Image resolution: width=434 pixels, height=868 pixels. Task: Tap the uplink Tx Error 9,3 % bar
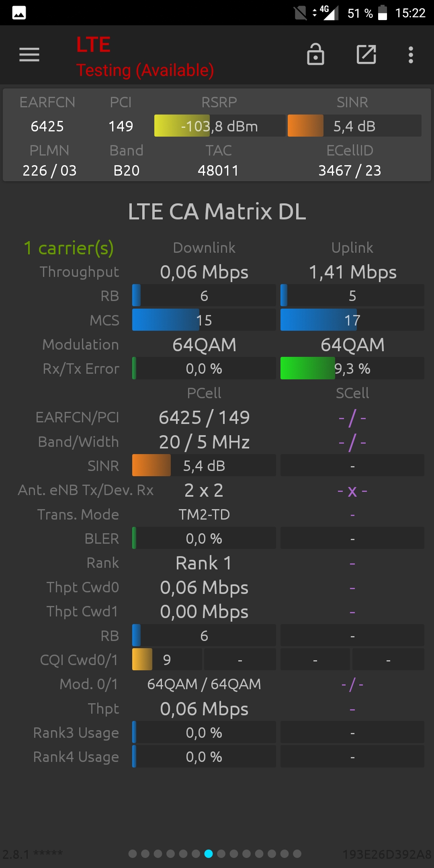click(352, 368)
